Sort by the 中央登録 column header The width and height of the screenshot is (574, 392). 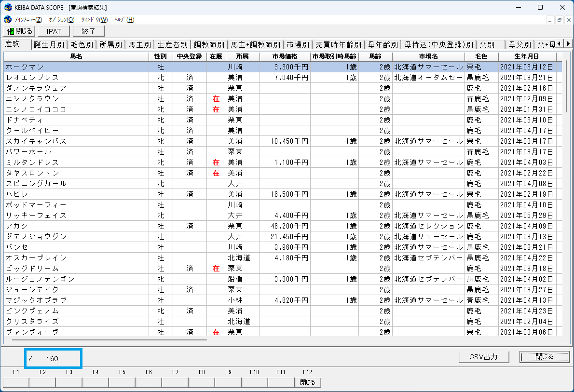(x=189, y=56)
